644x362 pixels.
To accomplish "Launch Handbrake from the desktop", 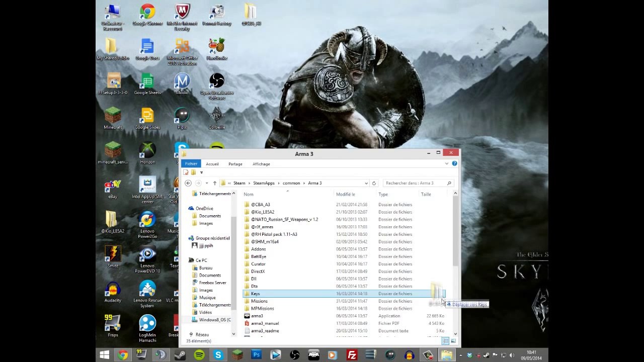I will (217, 50).
